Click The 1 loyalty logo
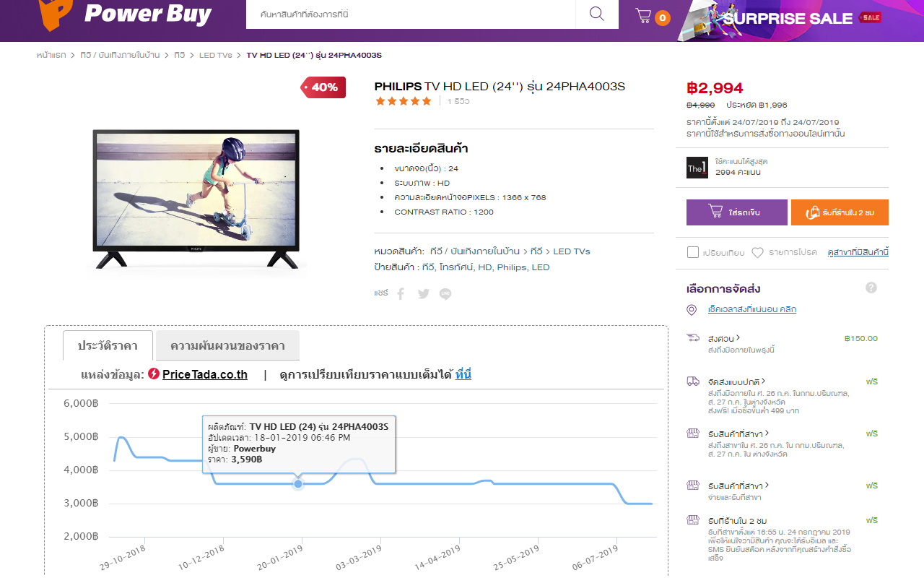924x578 pixels. 697,168
